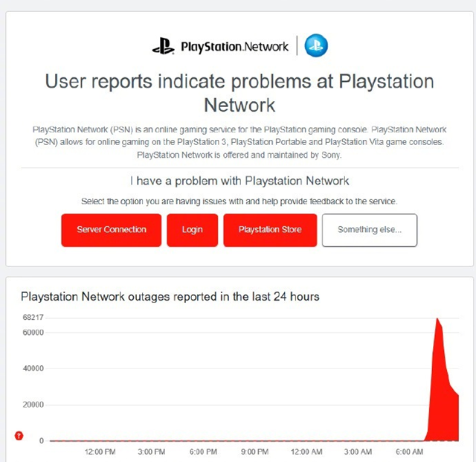Click the "I have a problem" subheading
Screen dimensions: 476x462
[239, 181]
